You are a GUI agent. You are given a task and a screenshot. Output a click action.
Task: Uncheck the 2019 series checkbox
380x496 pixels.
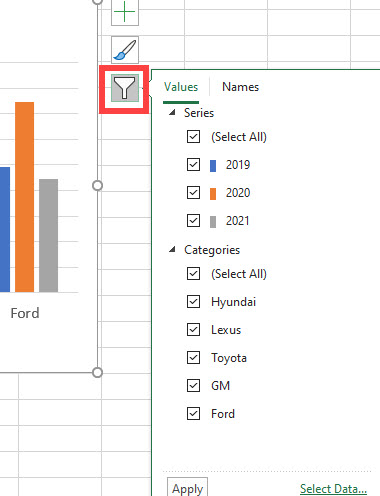tap(193, 165)
